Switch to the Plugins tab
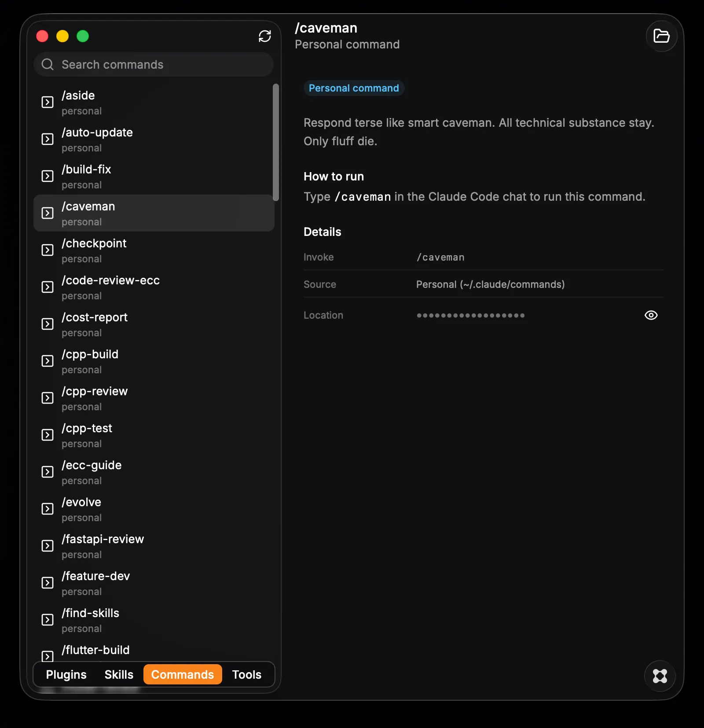Image resolution: width=704 pixels, height=728 pixels. pyautogui.click(x=66, y=674)
